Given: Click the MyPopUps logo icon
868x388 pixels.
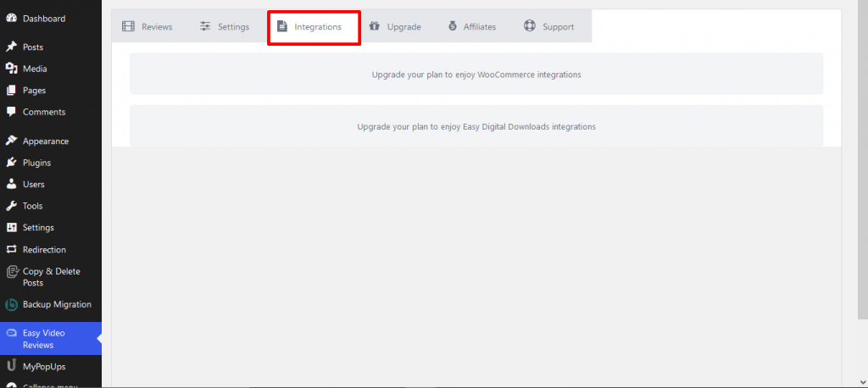Looking at the screenshot, I should 11,366.
